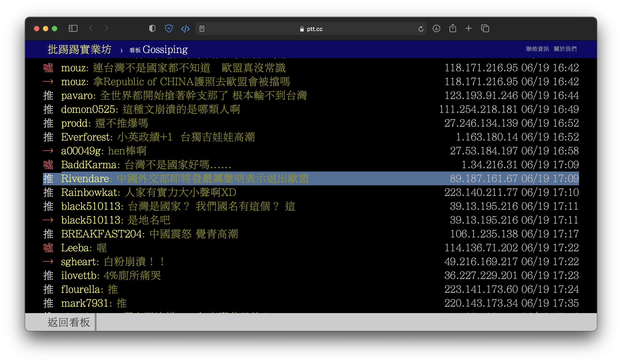Click the ptt.cc address bar
622x364 pixels.
pyautogui.click(x=311, y=29)
